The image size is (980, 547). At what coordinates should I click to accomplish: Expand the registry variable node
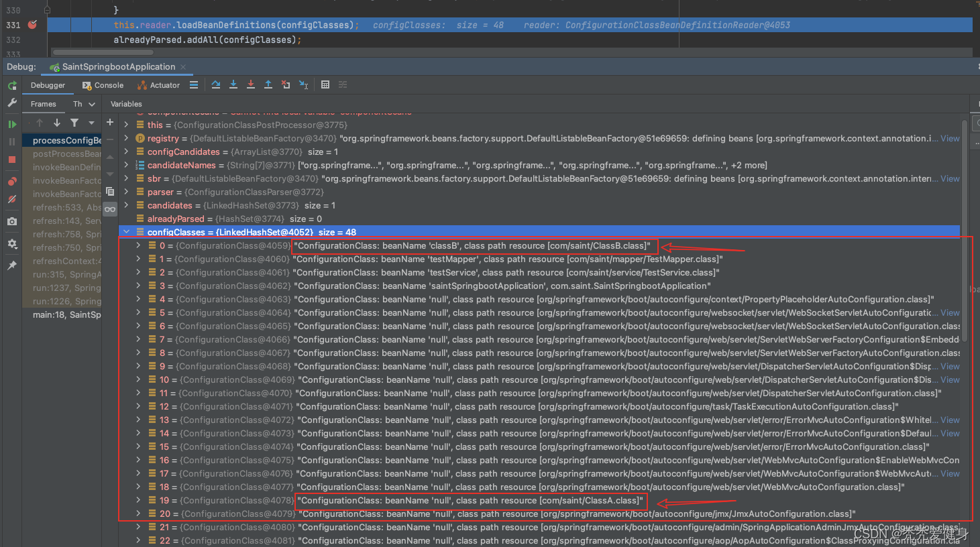point(126,138)
